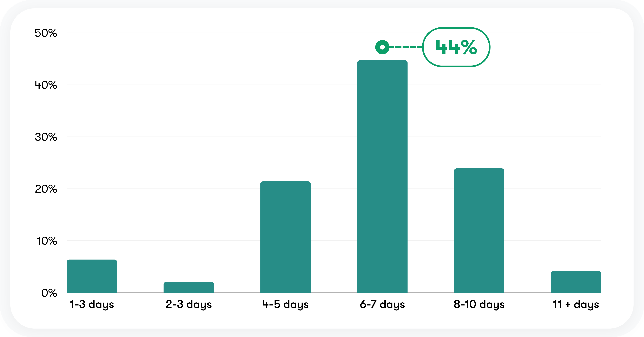Click the "11 + days" axis label
644x337 pixels.
pyautogui.click(x=576, y=304)
